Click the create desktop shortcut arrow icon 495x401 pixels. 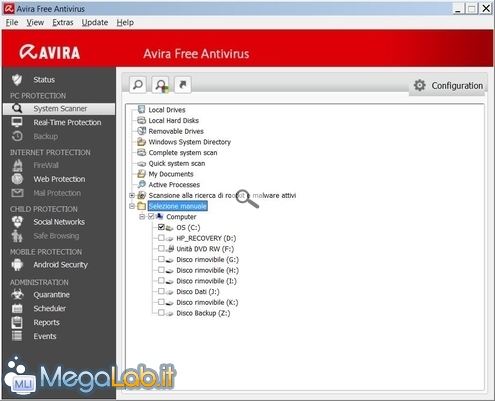coord(183,85)
